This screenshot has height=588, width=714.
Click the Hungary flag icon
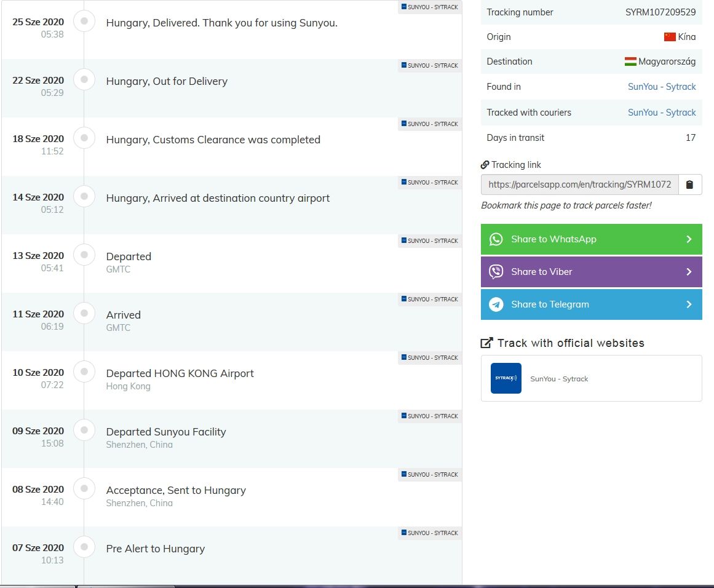point(630,62)
